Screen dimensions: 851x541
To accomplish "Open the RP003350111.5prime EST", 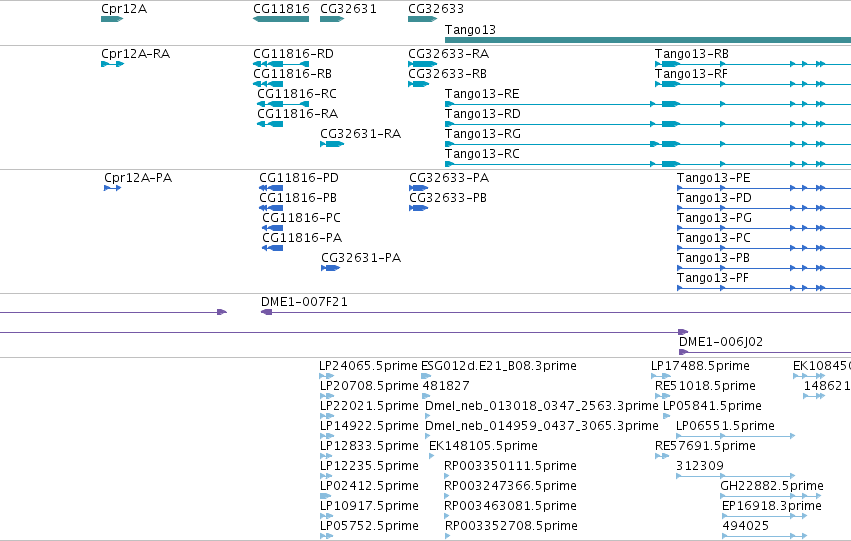I will [x=447, y=476].
